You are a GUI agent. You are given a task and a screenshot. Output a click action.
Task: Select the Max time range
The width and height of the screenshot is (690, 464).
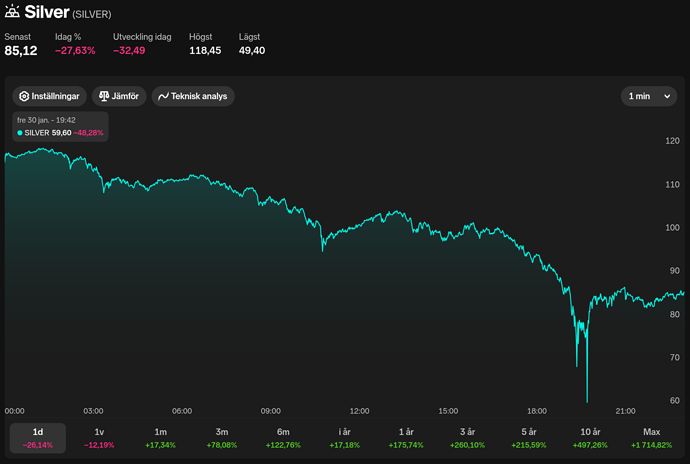pyautogui.click(x=651, y=438)
